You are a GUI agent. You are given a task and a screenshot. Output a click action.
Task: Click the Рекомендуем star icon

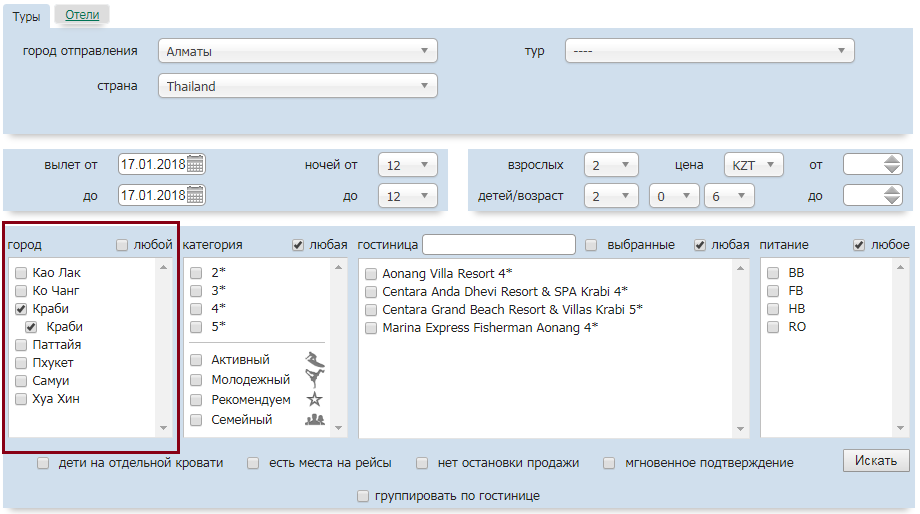pyautogui.click(x=315, y=399)
